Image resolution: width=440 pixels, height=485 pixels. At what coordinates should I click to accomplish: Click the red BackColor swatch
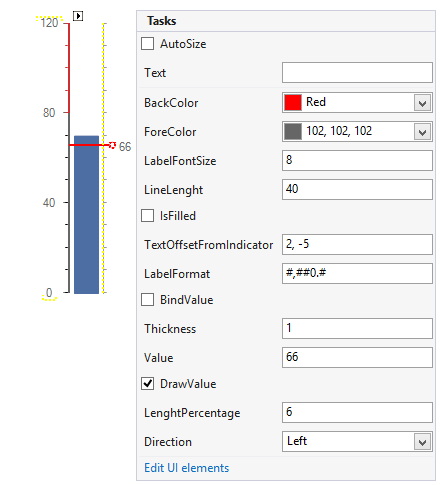[x=293, y=102]
